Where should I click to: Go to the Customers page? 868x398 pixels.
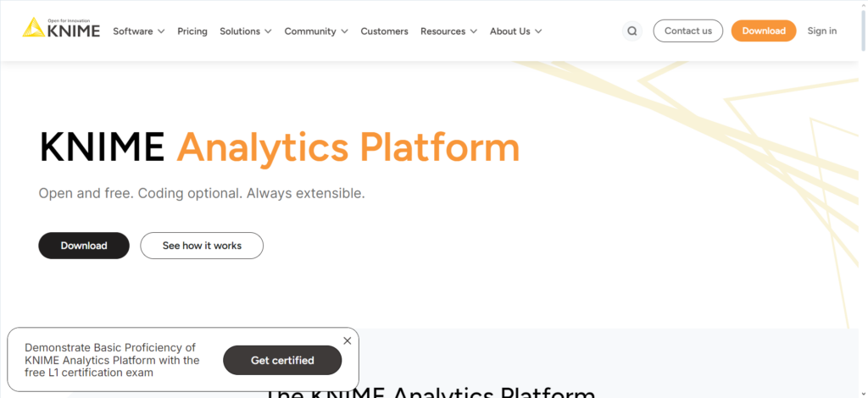click(384, 31)
